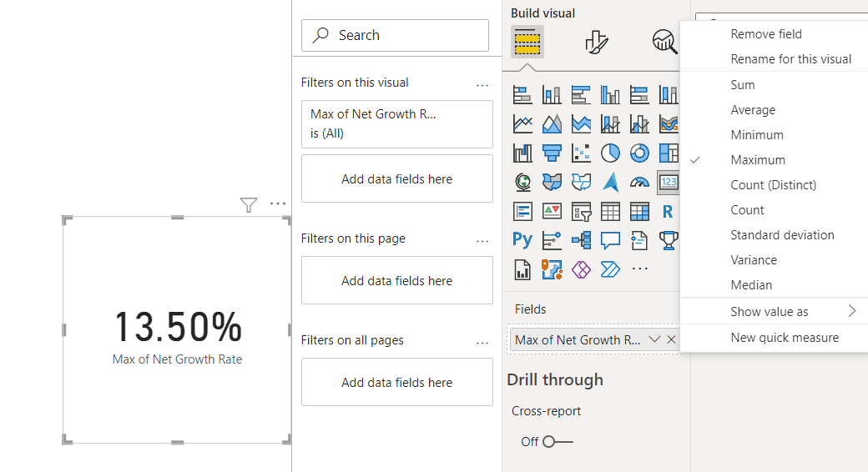The height and width of the screenshot is (472, 868).
Task: Select the Map globe visual
Action: point(522,182)
